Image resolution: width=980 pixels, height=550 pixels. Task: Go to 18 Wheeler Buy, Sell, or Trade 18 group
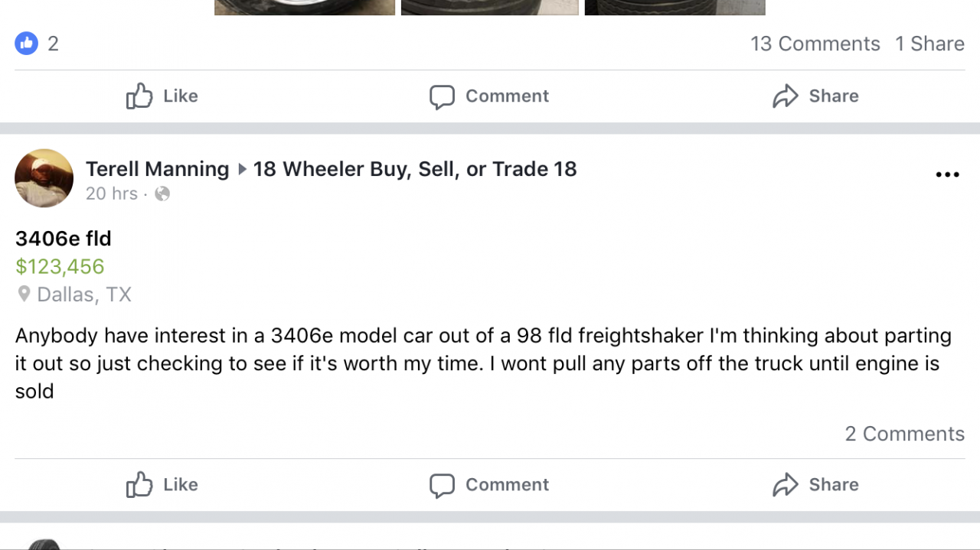pyautogui.click(x=414, y=169)
